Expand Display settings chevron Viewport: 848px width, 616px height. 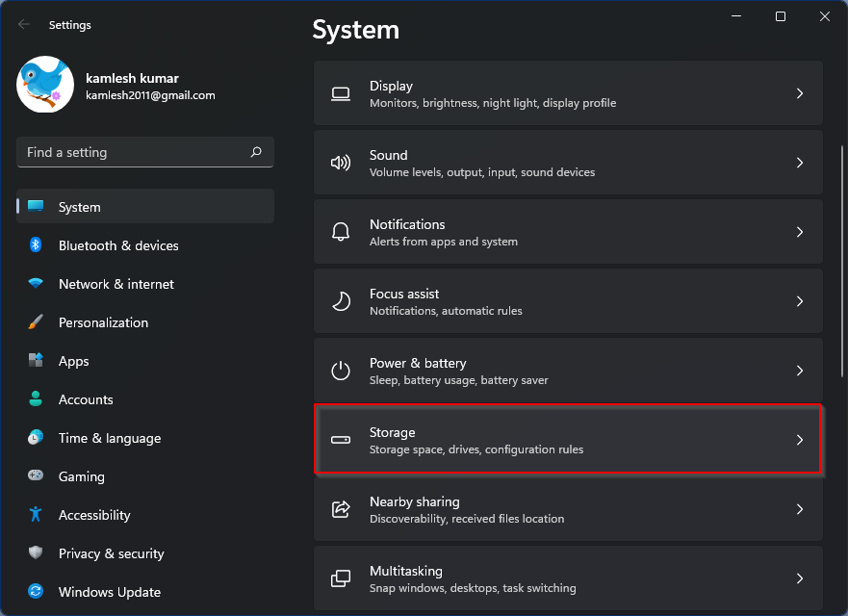click(x=799, y=93)
